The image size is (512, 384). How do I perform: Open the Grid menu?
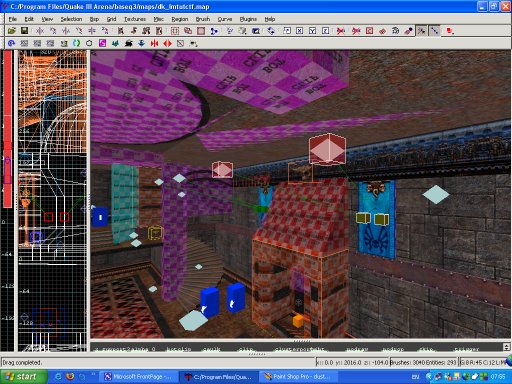(x=111, y=19)
